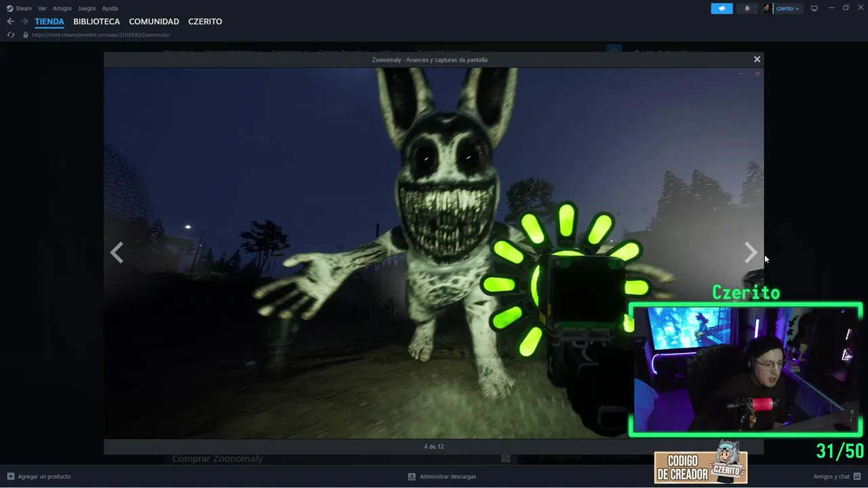This screenshot has width=868, height=488.
Task: Minimize the Steam window
Action: point(831,8)
